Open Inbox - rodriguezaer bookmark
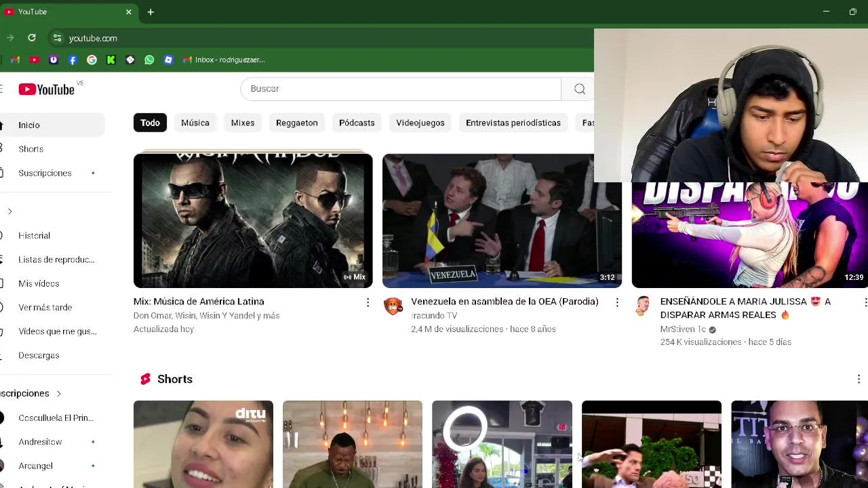 pyautogui.click(x=223, y=60)
